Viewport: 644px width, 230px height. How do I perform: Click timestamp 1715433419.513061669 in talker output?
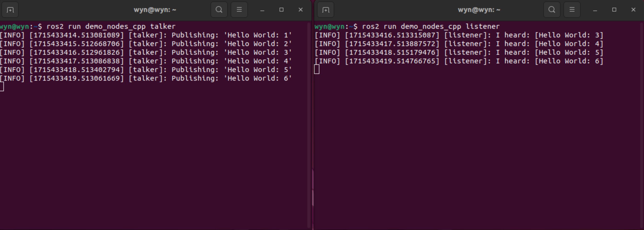[77, 78]
